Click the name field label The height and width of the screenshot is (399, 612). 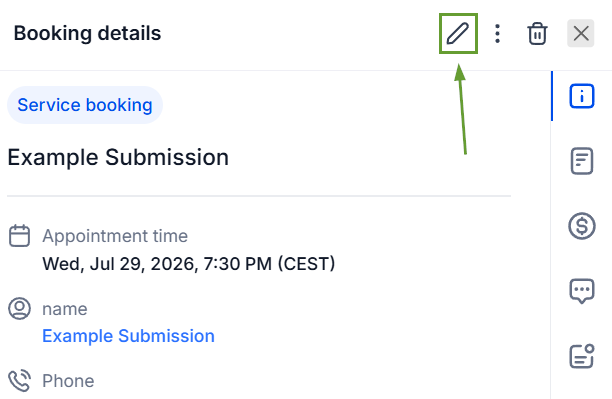[65, 309]
